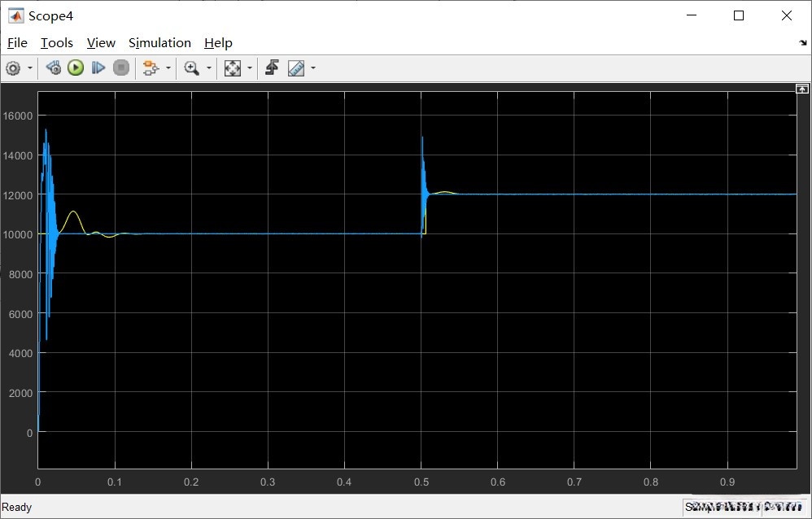The height and width of the screenshot is (519, 812).
Task: Click Scale Axes Limits icon
Action: click(233, 68)
